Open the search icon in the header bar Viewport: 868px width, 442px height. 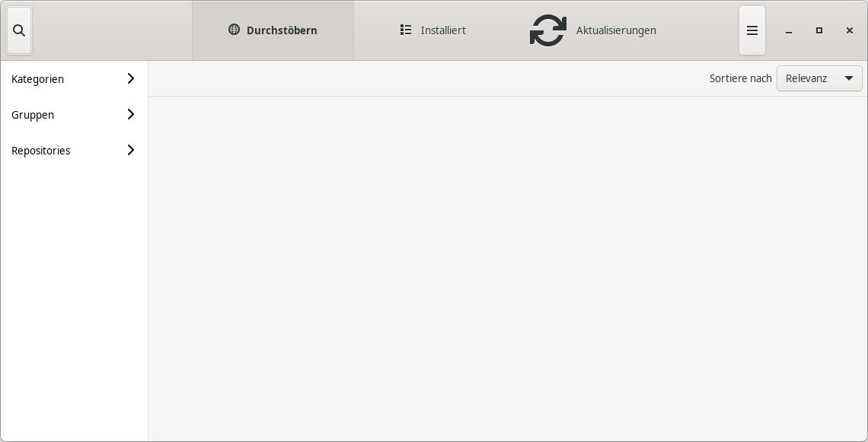19,30
